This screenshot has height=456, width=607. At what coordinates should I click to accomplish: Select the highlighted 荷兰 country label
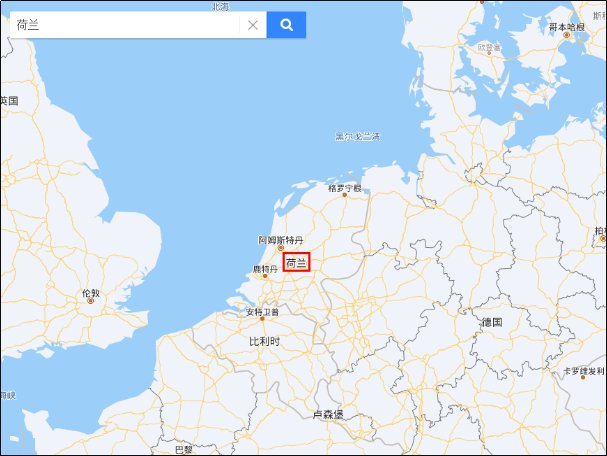pos(296,262)
